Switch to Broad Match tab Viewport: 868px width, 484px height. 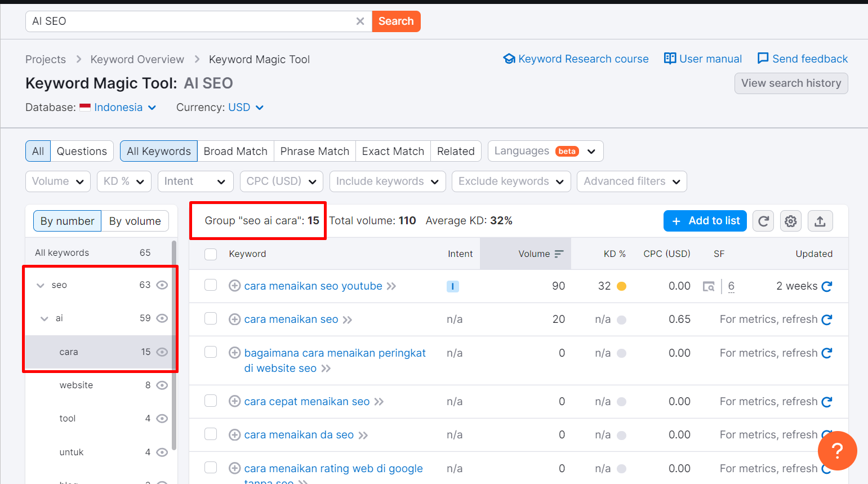(x=235, y=151)
